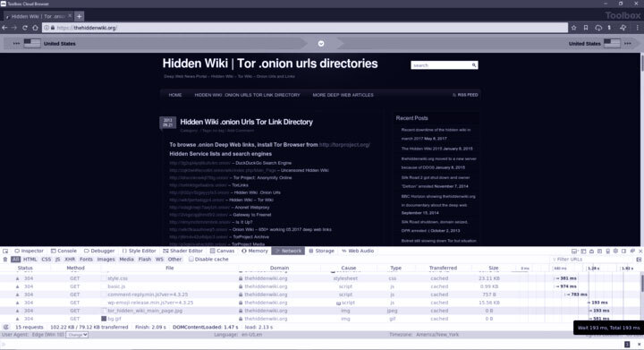Open the User Agent Change dropdown

[78, 335]
